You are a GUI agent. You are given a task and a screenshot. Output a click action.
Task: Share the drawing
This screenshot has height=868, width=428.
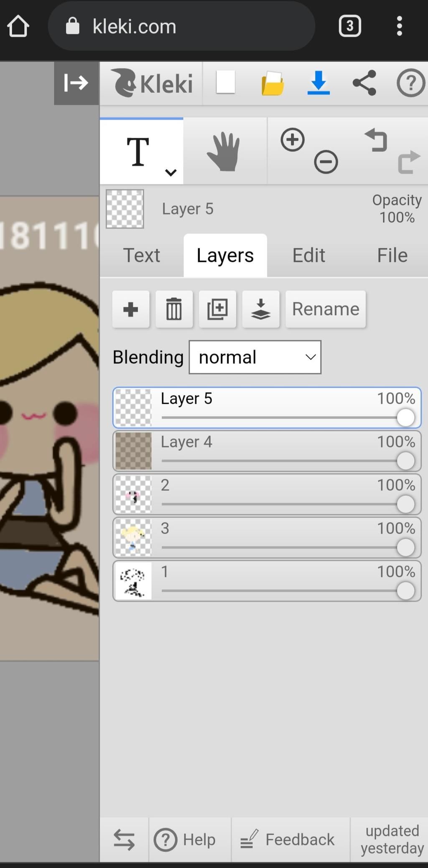[x=364, y=83]
